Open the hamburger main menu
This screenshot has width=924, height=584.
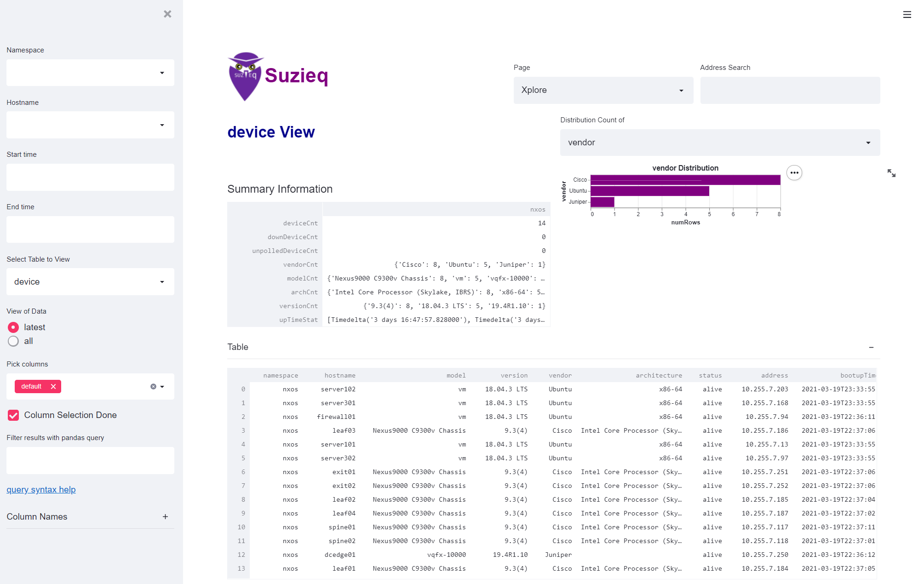(x=907, y=15)
